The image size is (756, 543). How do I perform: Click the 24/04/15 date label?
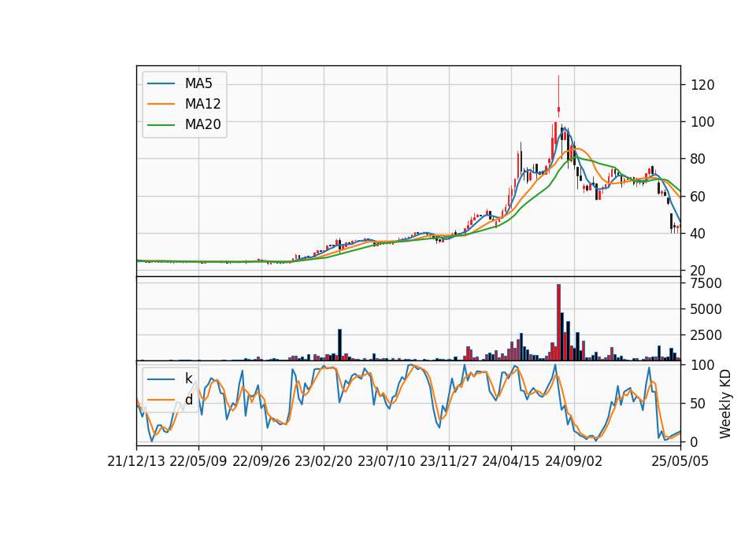(x=511, y=461)
